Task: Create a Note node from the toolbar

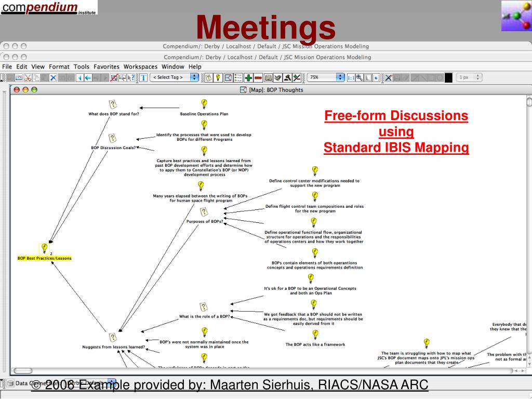Action: (277, 78)
